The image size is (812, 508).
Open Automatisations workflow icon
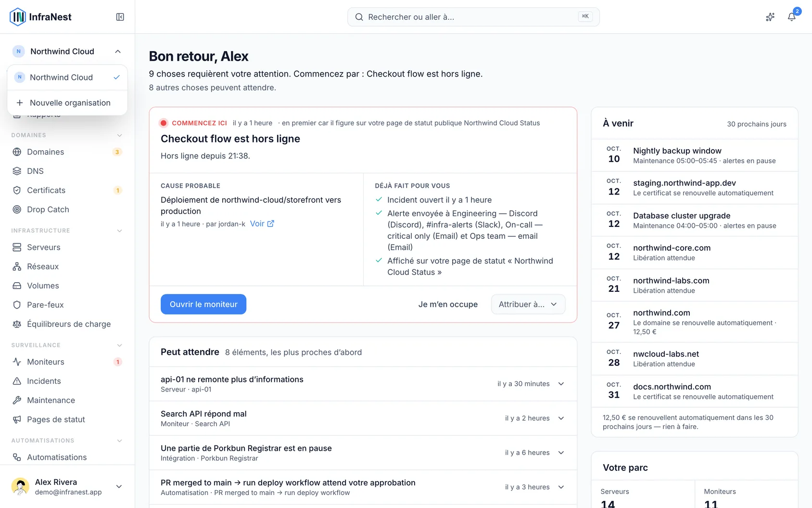point(17,457)
